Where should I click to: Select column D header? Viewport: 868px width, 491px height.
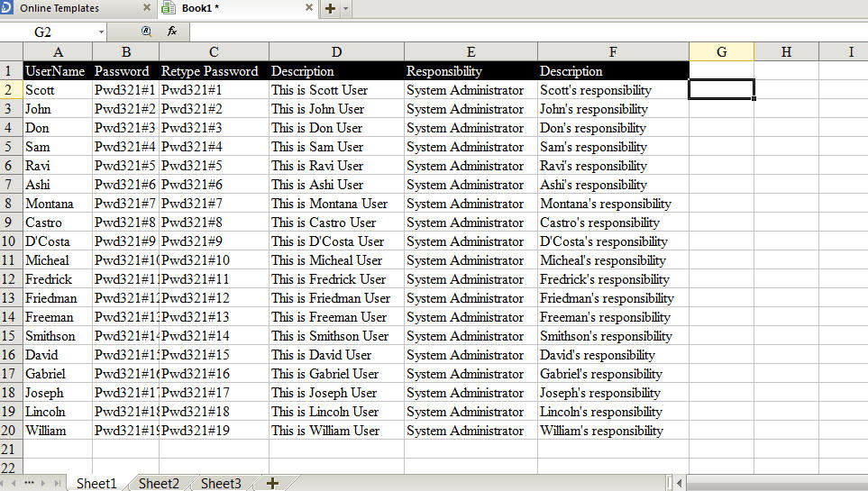[336, 52]
